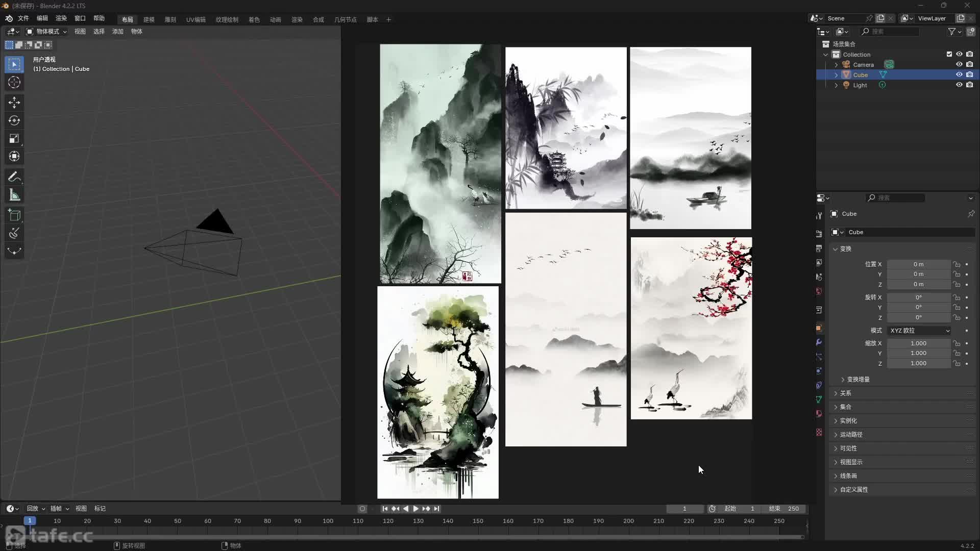Switch to the UV编辑 workspace tab

[x=195, y=19]
